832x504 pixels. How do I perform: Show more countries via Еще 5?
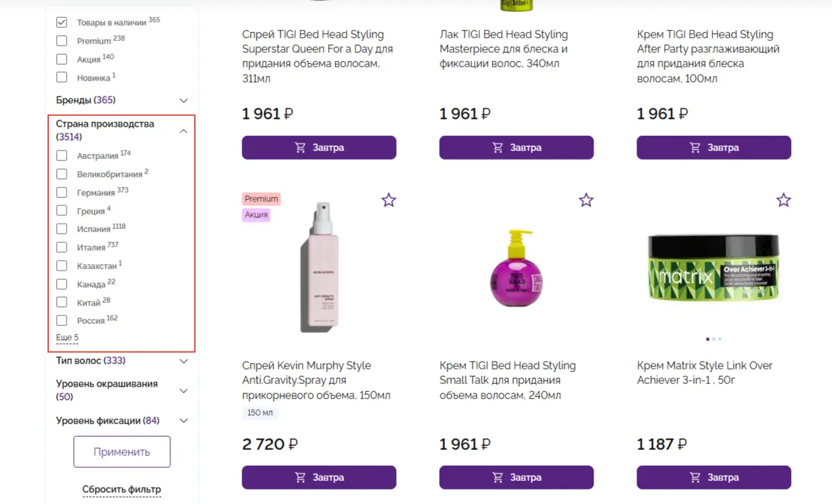tap(67, 338)
